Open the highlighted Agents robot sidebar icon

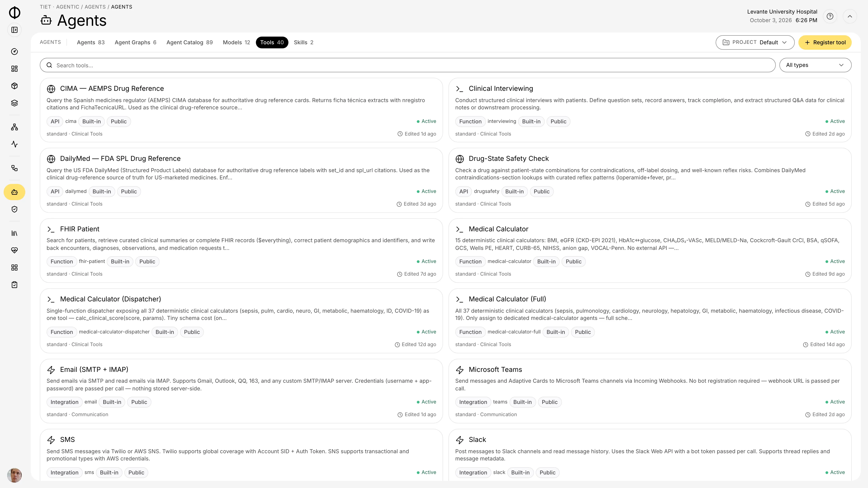[x=14, y=192]
